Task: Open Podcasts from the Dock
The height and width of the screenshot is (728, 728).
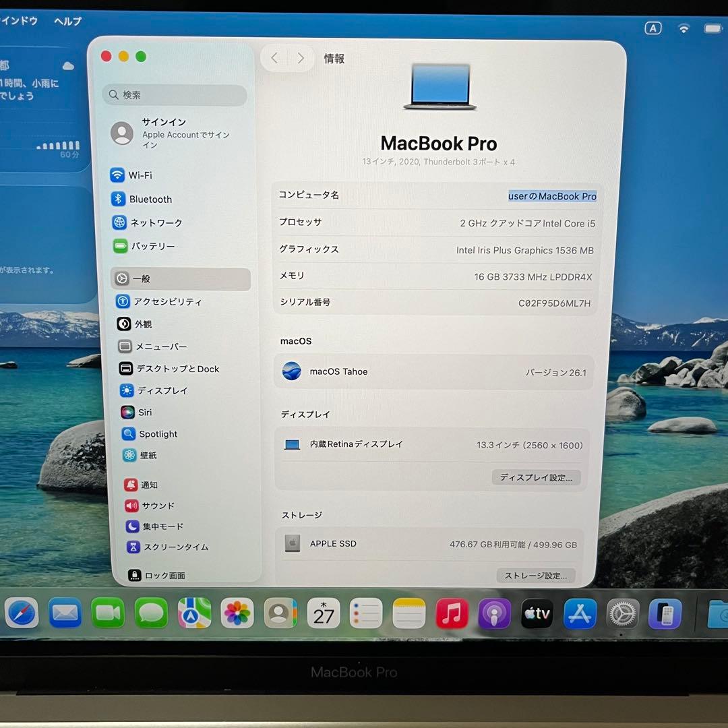Action: (495, 613)
